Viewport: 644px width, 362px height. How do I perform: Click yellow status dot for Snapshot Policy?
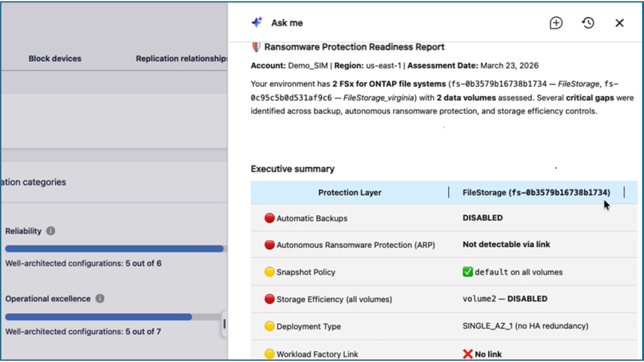point(269,272)
